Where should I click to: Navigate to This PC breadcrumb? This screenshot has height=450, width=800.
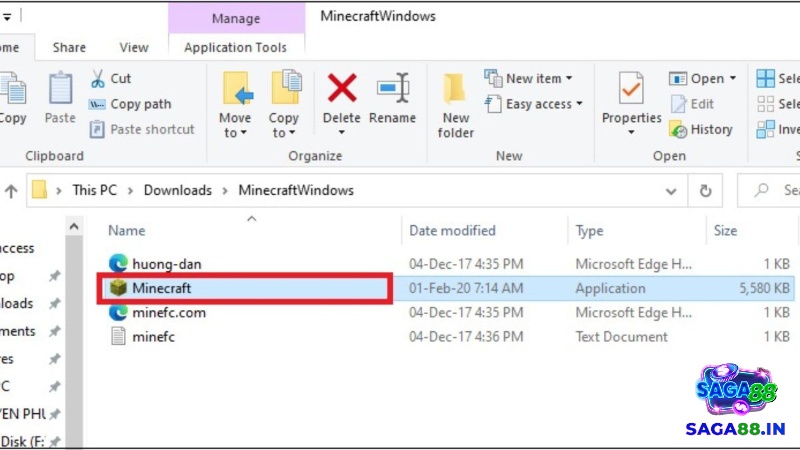coord(95,190)
